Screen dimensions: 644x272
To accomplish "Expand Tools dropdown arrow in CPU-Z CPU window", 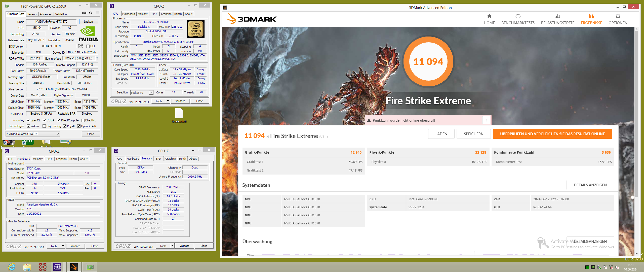I will pos(168,101).
